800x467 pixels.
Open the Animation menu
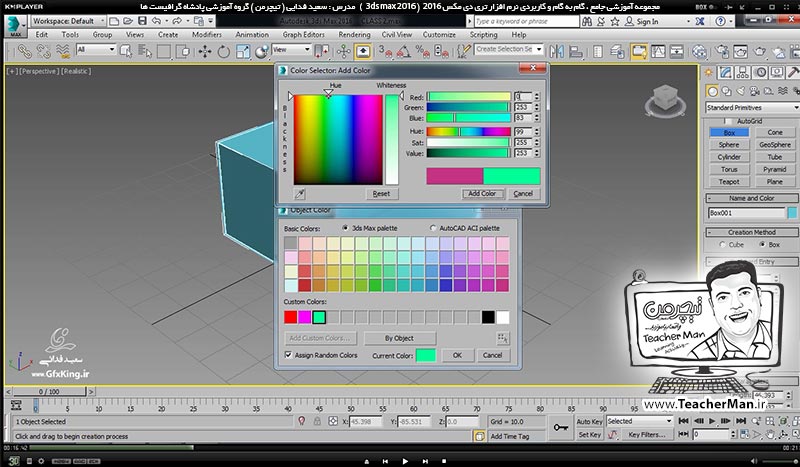click(252, 35)
